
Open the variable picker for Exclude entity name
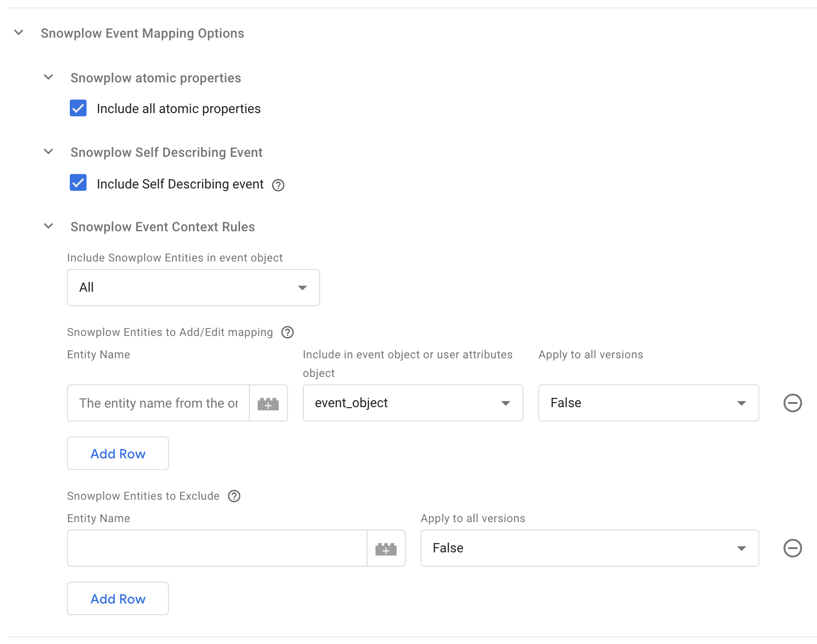(x=386, y=549)
